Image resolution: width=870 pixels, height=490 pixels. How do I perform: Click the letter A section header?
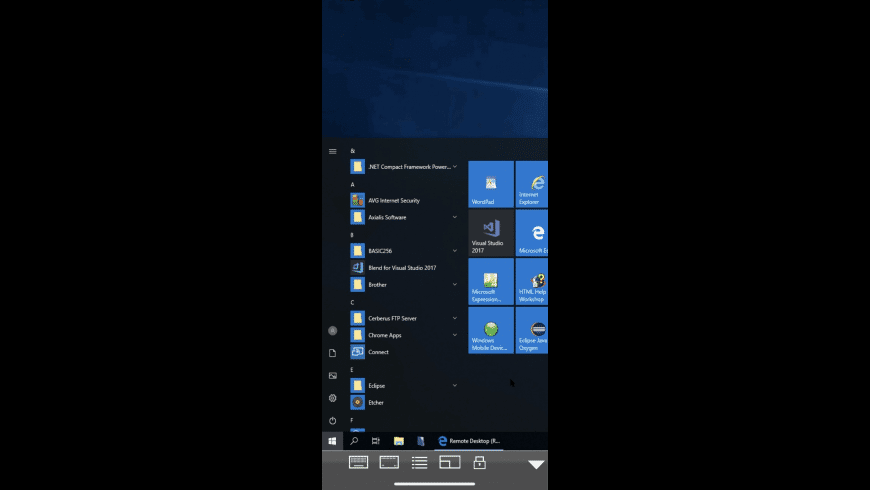[352, 185]
